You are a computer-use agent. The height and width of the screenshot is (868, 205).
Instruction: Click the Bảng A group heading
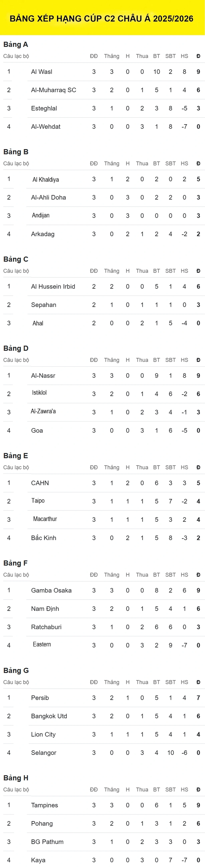(15, 44)
